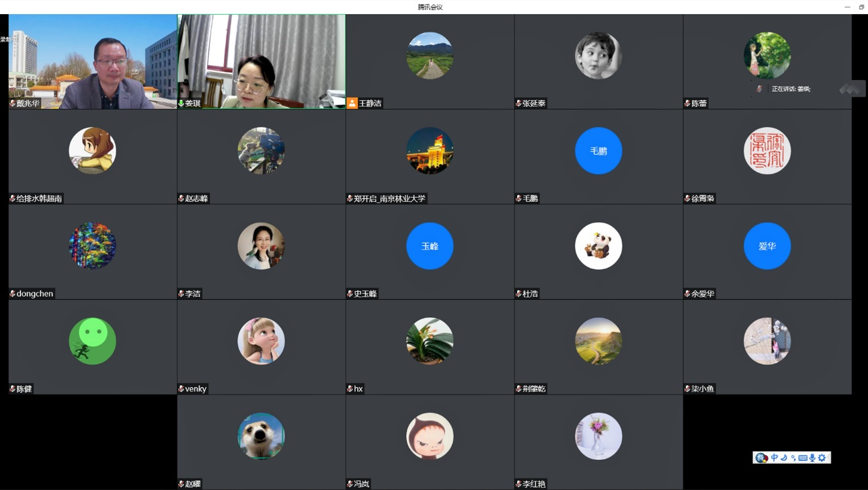Click the blue 玉峰 avatar circle
868x490 pixels.
[x=430, y=246]
